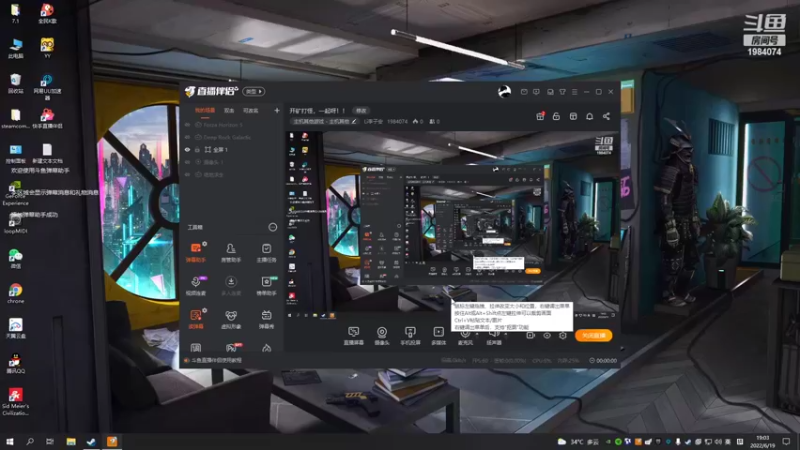The image size is (800, 450).
Task: Click the share icon in room header
Action: [606, 116]
